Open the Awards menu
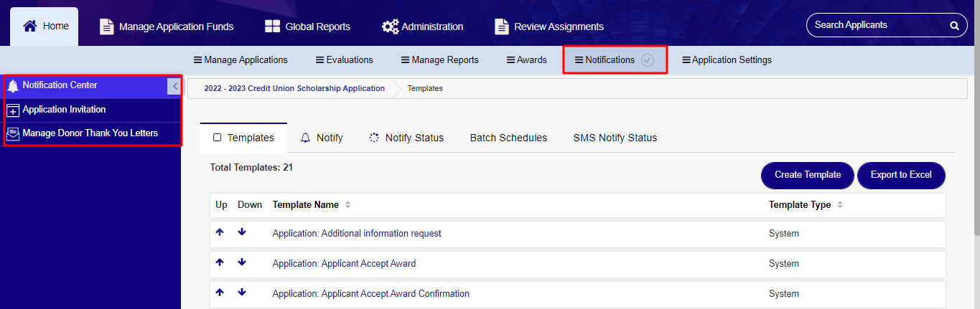 click(526, 60)
